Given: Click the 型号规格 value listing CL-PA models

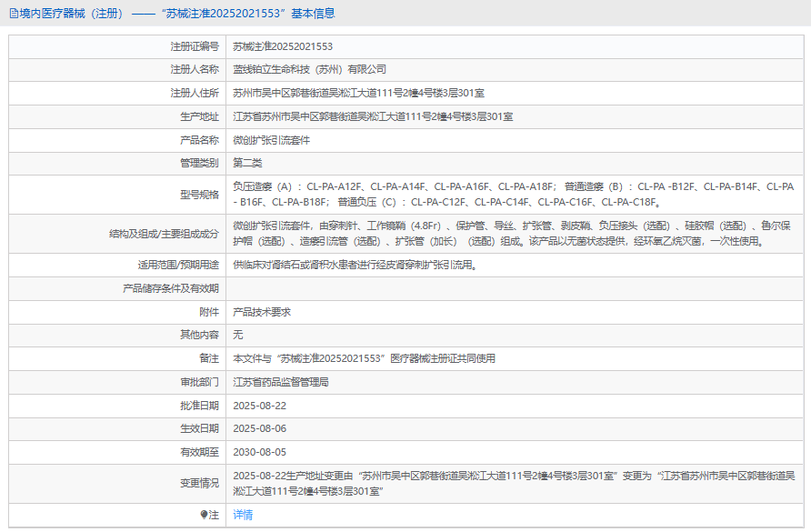Looking at the screenshot, I should 513,195.
